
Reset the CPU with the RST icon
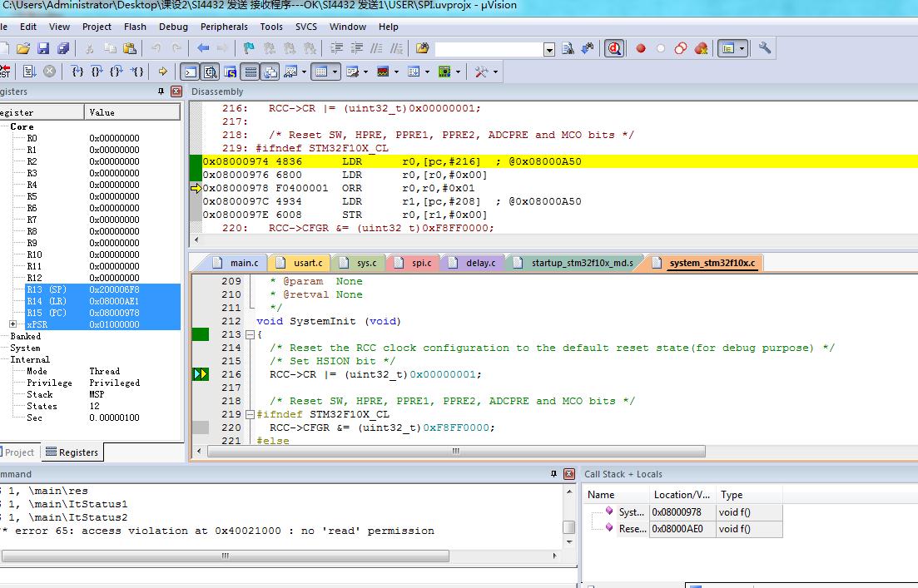(x=5, y=72)
